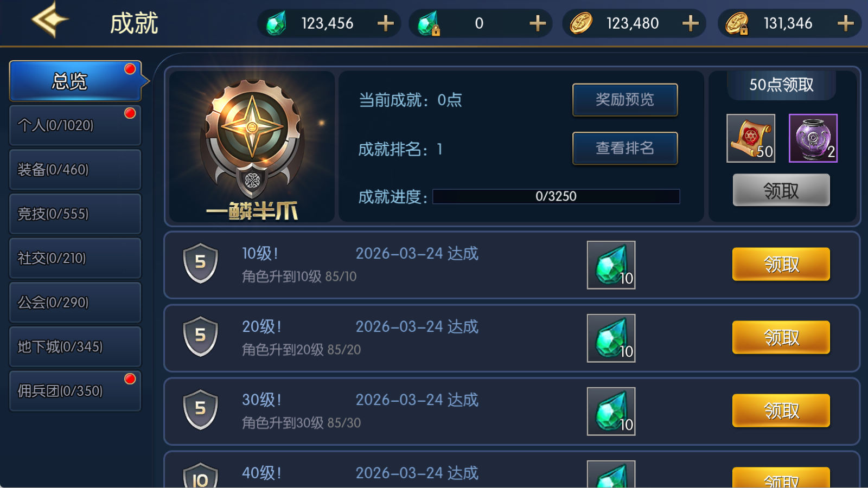Select the 总览 overview tab
Image resolution: width=868 pixels, height=488 pixels.
click(x=75, y=81)
